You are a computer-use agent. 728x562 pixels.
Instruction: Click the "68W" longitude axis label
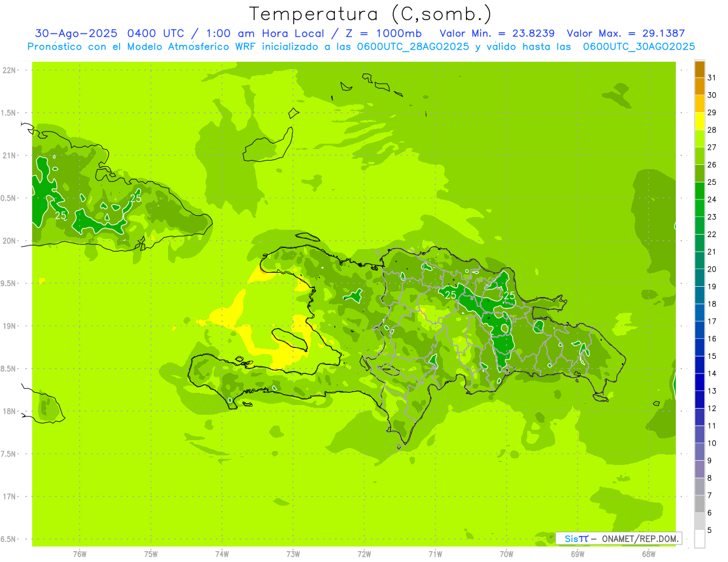[649, 554]
